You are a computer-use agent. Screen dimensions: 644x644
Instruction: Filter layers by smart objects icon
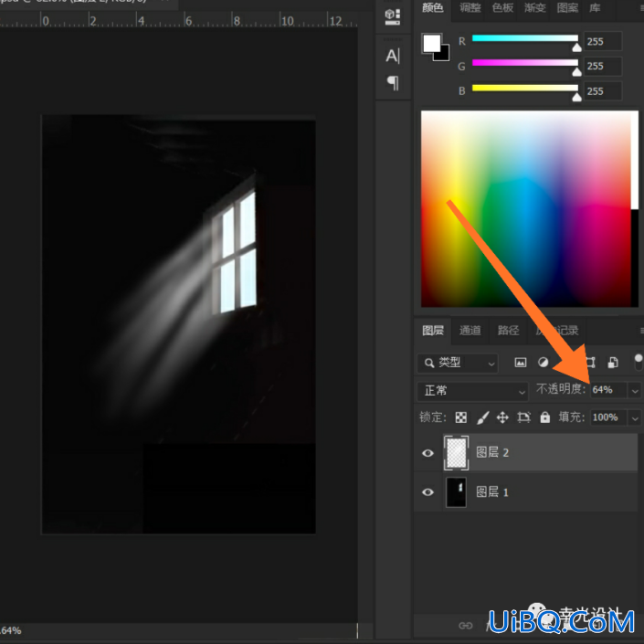pyautogui.click(x=613, y=363)
